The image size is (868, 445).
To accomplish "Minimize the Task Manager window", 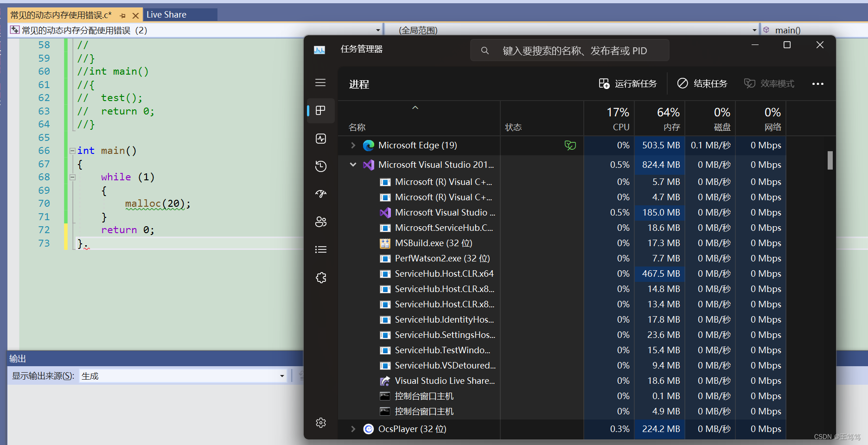I will tap(755, 45).
